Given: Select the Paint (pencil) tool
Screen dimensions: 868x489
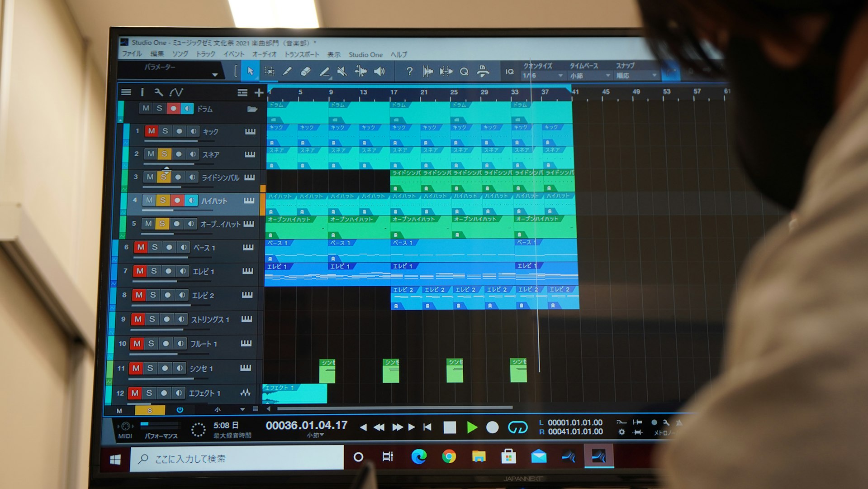Looking at the screenshot, I should click(287, 71).
